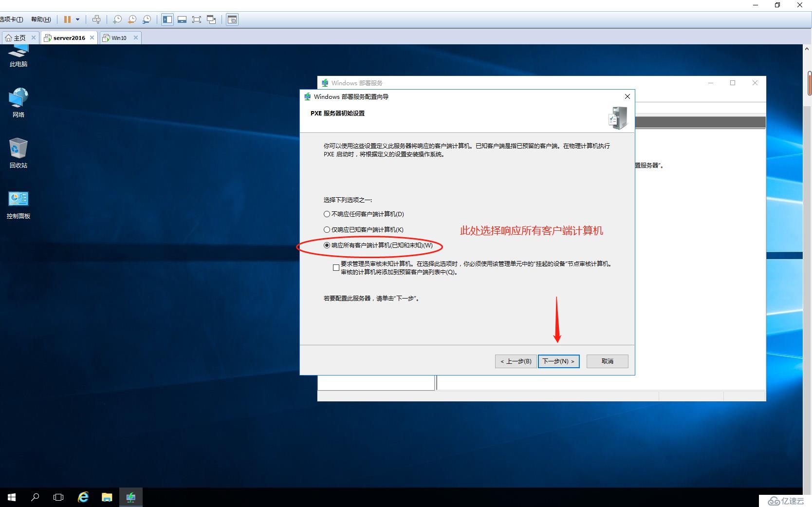Open the Windows Start menu
Viewport: 812px width, 507px height.
[x=12, y=497]
